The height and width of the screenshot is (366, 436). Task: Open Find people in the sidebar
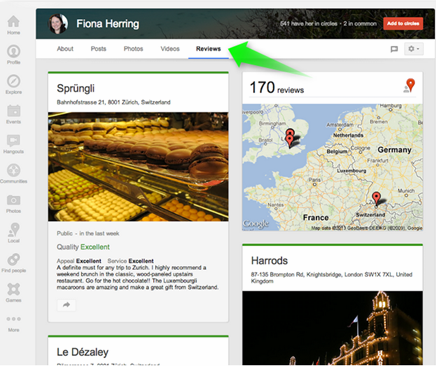click(x=13, y=263)
